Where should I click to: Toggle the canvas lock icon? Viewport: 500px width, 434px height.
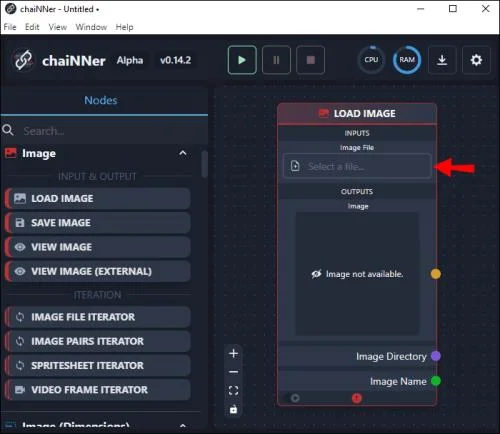pyautogui.click(x=234, y=409)
